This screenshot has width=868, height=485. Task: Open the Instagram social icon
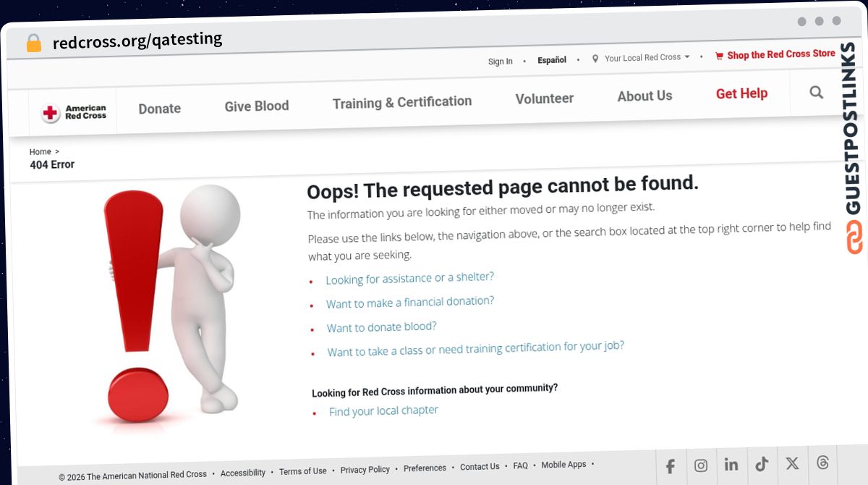[701, 465]
